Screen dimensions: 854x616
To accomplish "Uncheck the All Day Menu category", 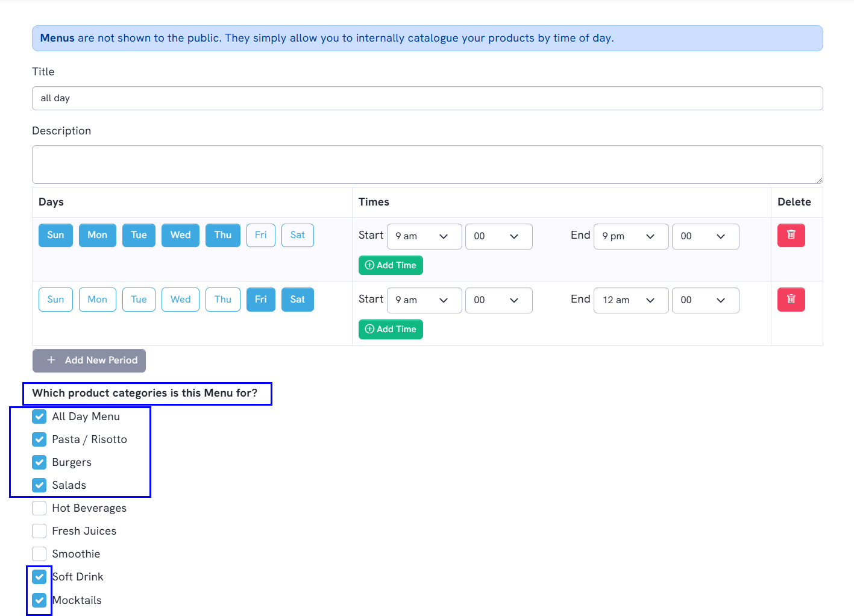I will point(39,416).
